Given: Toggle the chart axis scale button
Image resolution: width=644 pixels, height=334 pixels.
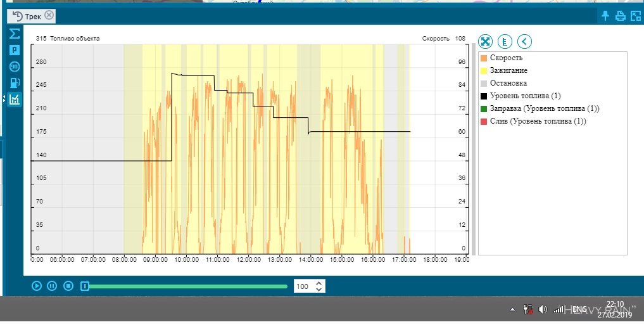Looking at the screenshot, I should (505, 42).
